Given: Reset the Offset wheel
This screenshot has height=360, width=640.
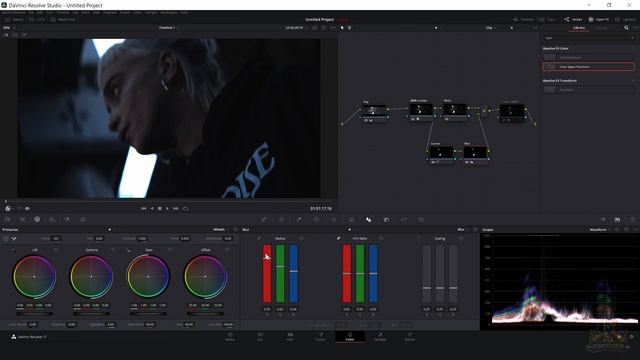Looking at the screenshot, I should pos(227,250).
